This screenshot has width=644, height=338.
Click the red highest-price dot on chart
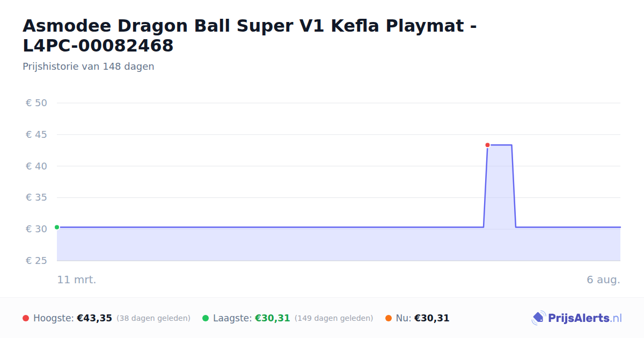(x=487, y=145)
